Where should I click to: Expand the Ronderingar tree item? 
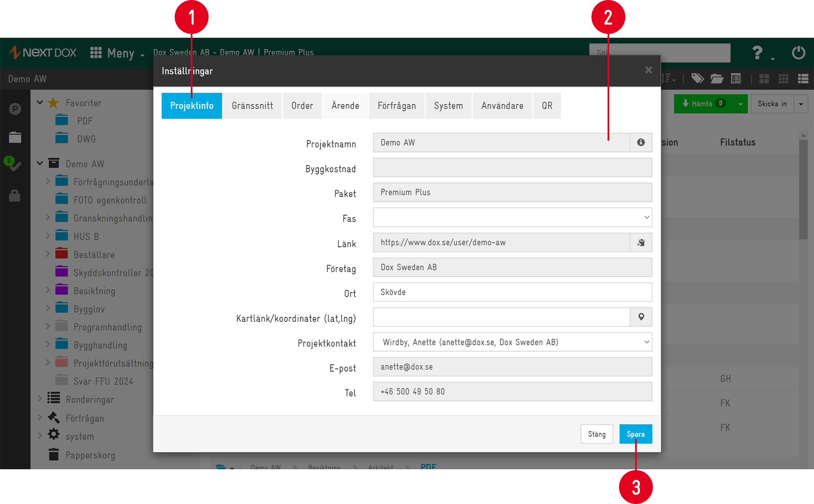point(40,399)
